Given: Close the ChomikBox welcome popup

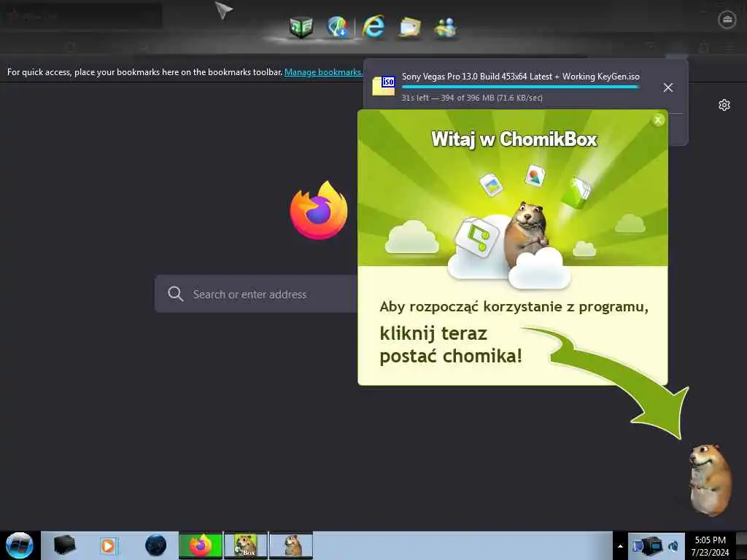Looking at the screenshot, I should point(658,120).
